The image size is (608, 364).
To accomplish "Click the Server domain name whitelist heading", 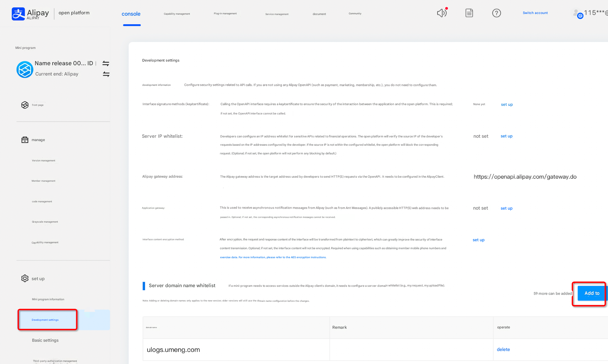I will 182,285.
